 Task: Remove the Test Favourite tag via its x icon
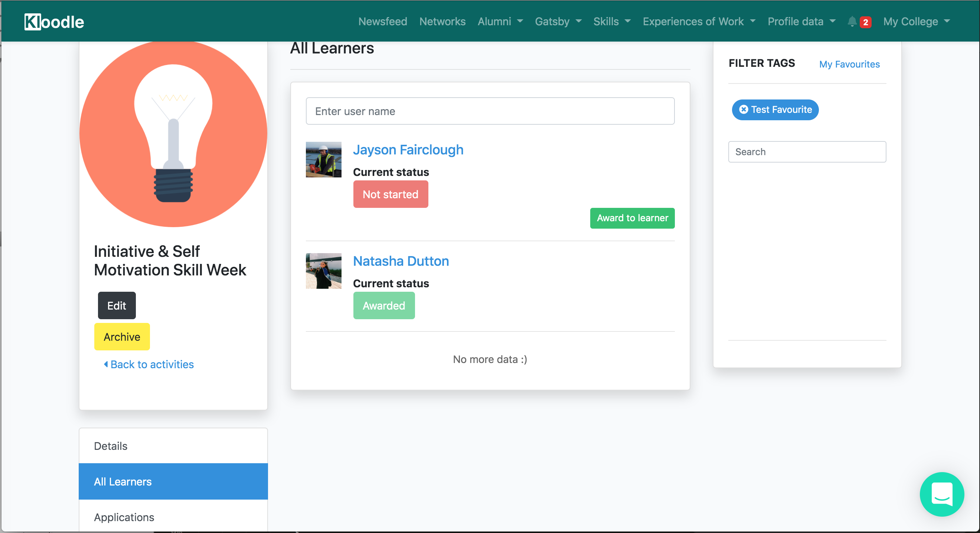(x=744, y=109)
